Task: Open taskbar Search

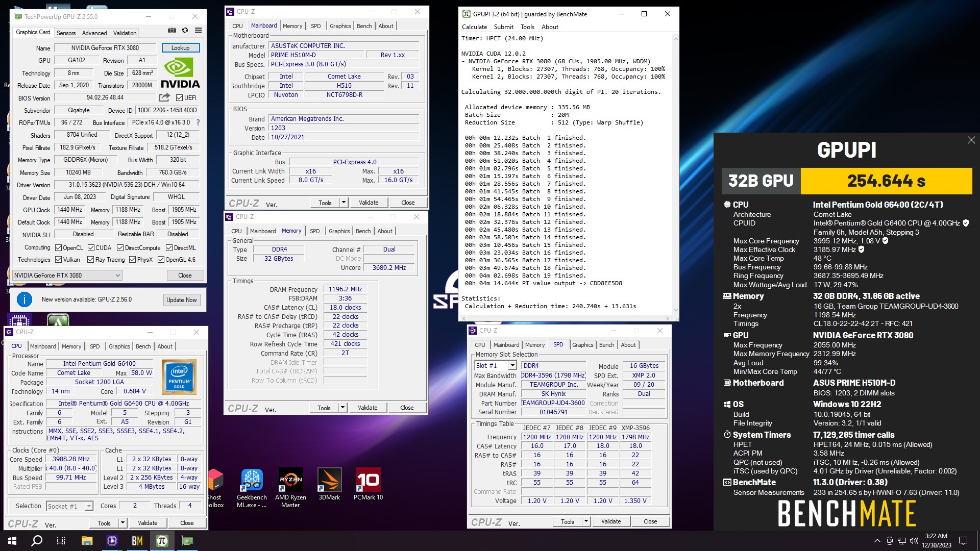Action: click(37, 541)
